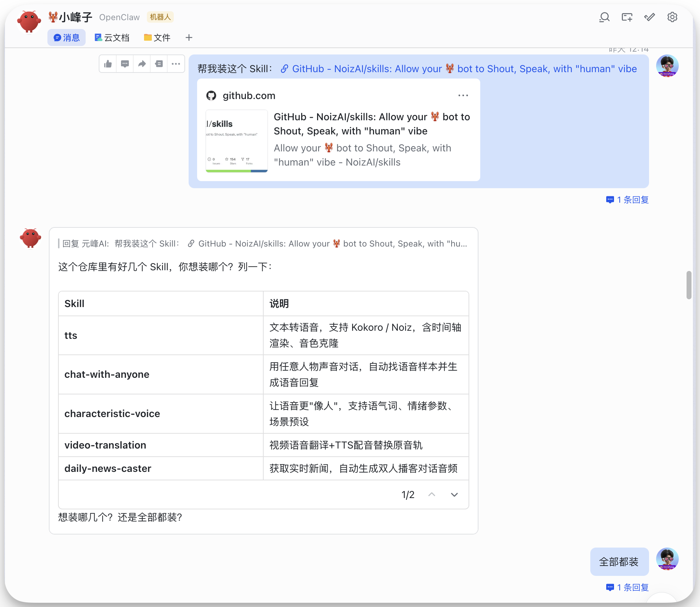Click the daily-news-caster skill cell
This screenshot has width=700, height=607.
(x=161, y=468)
